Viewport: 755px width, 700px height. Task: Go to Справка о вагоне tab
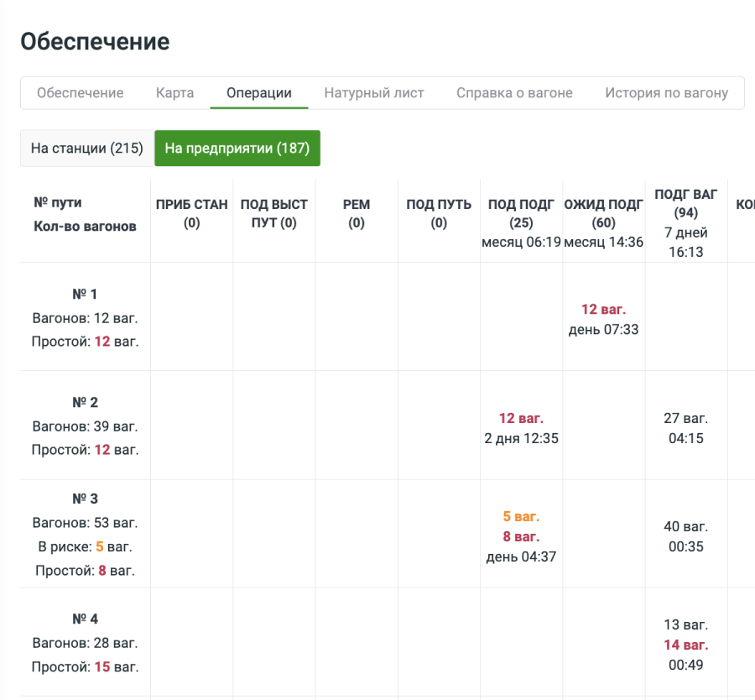click(x=514, y=93)
